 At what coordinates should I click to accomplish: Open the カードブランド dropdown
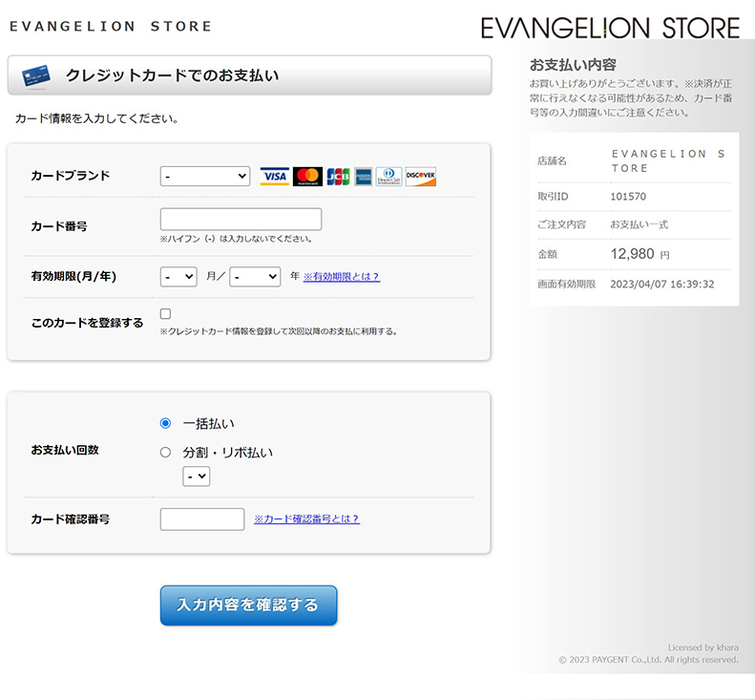(205, 177)
